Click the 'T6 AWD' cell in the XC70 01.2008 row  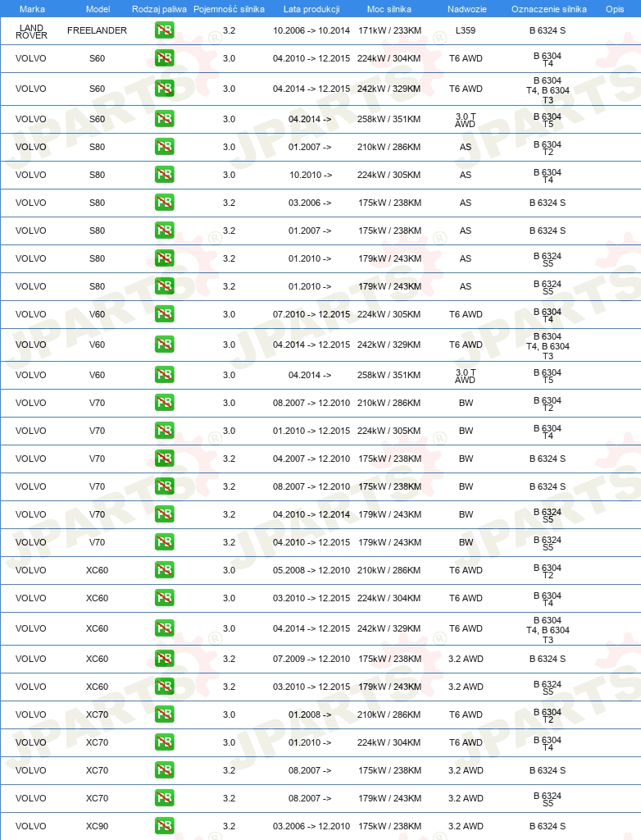point(466,714)
